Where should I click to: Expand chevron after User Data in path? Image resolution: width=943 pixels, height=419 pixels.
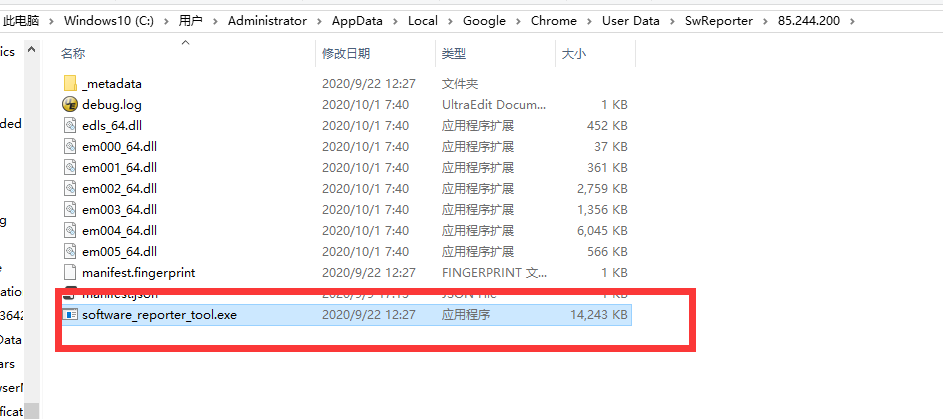pyautogui.click(x=672, y=21)
